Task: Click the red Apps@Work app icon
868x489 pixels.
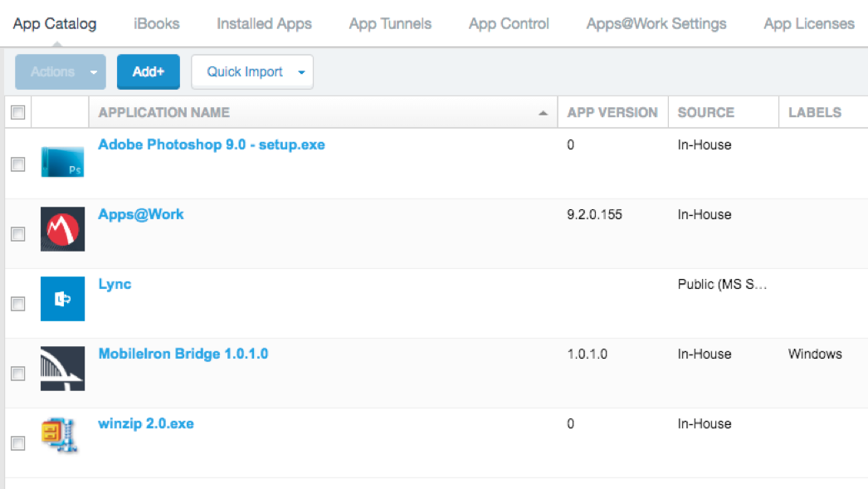Action: (62, 229)
